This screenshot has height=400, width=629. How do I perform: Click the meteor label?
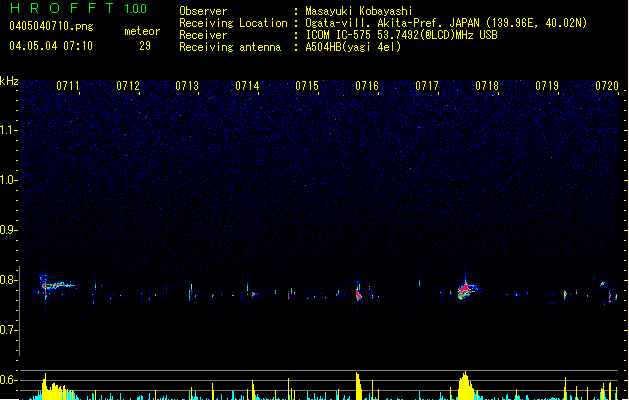(x=142, y=31)
